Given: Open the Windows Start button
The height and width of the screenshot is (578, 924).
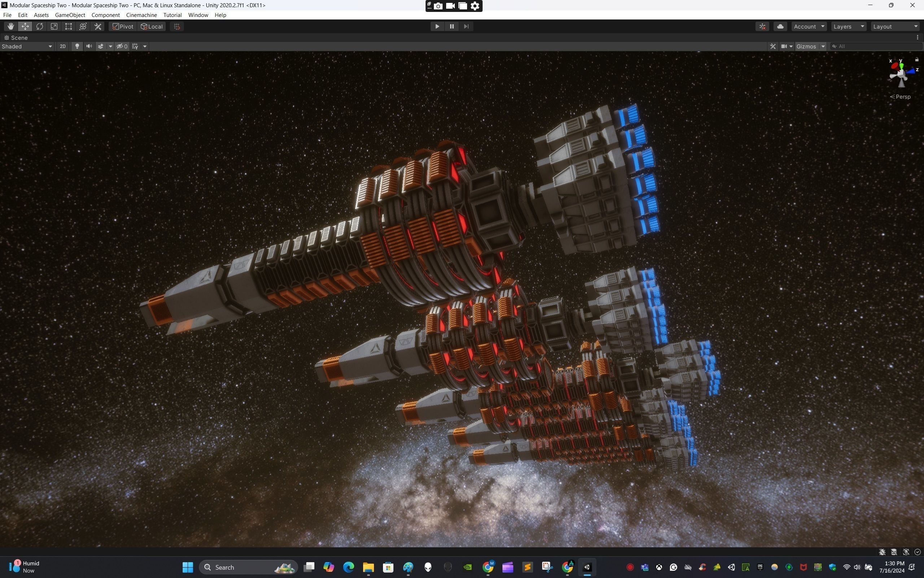Looking at the screenshot, I should tap(187, 567).
